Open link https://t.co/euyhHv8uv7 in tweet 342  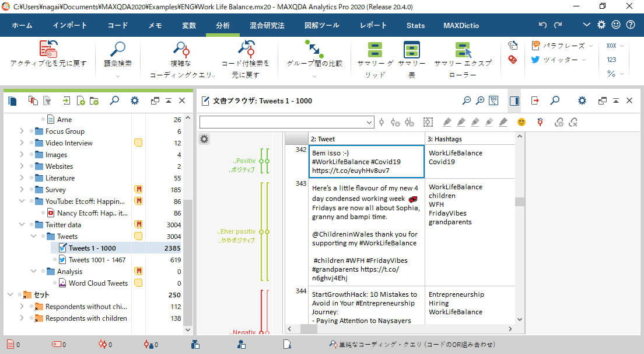(x=351, y=171)
